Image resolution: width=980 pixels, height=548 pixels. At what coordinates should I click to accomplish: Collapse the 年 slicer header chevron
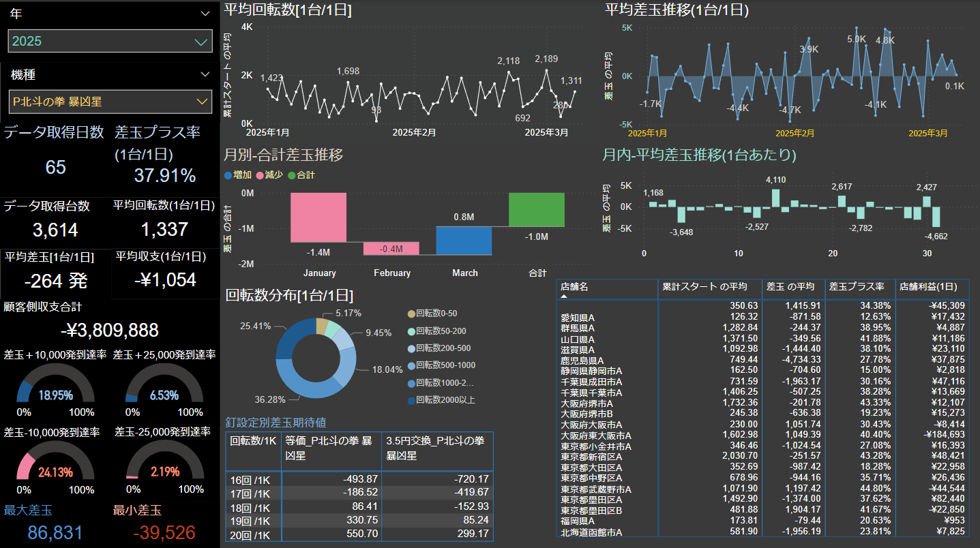coord(205,14)
